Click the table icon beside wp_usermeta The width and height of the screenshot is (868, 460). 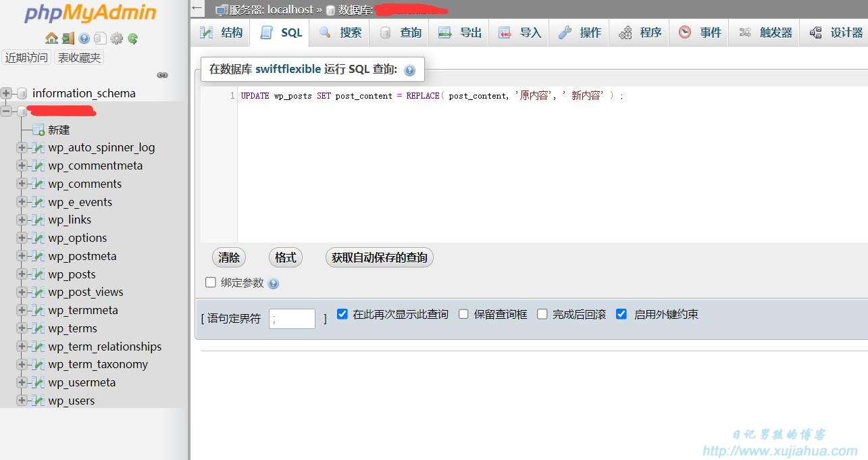pyautogui.click(x=38, y=382)
